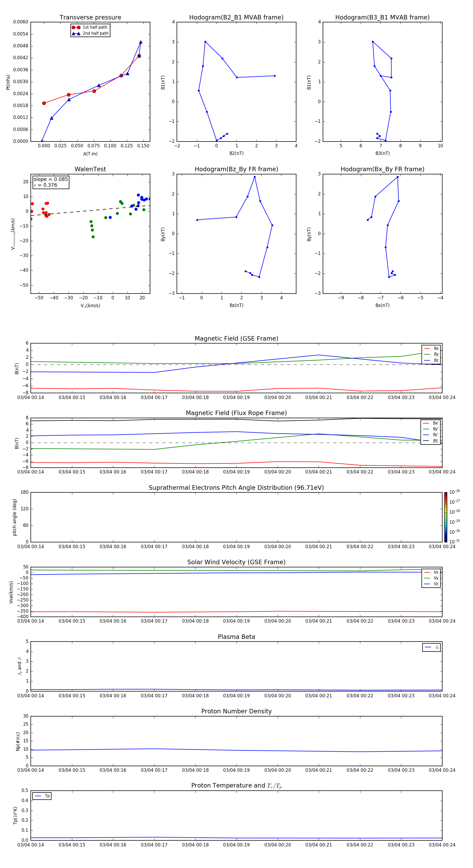Viewport: 473px width, 868px height.
Task: Click 'Magnetic Field (GSE Frame)' title
Action: tap(236, 339)
